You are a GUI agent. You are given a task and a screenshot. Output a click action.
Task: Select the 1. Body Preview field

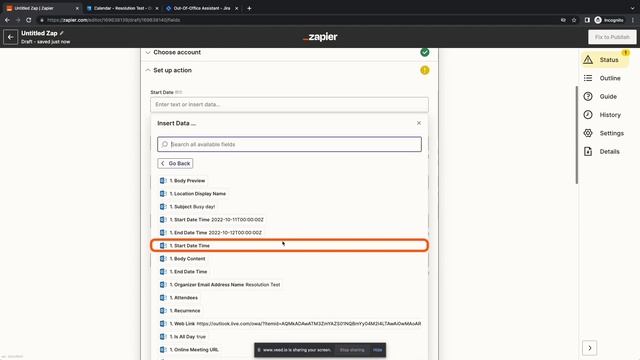(182, 180)
